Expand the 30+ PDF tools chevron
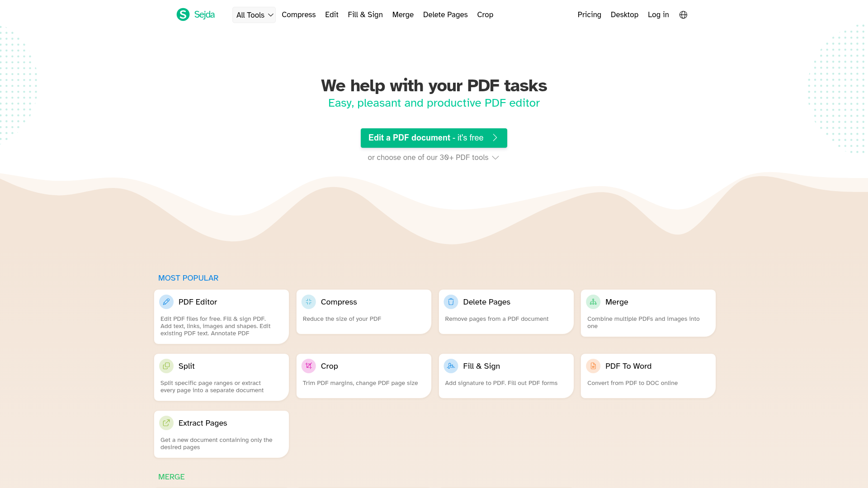Screen dimensions: 868x488 pyautogui.click(x=495, y=158)
